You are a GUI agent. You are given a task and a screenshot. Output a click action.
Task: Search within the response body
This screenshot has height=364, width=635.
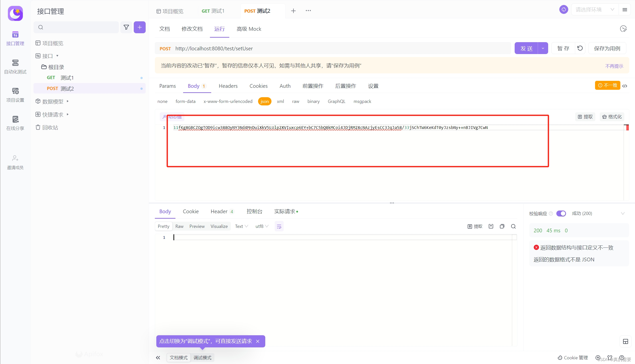tap(513, 226)
